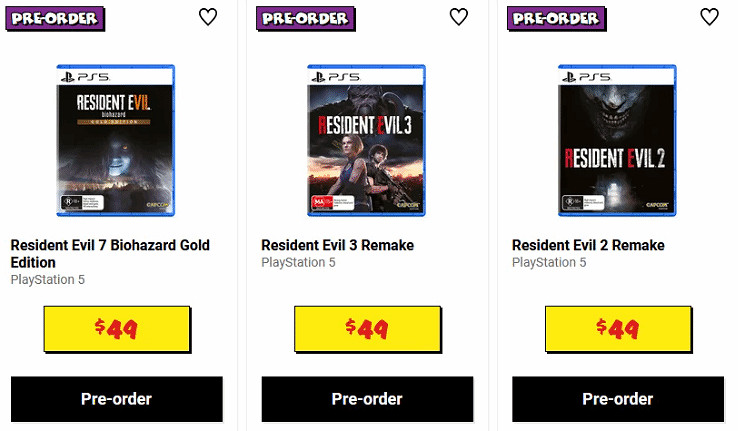The width and height of the screenshot is (738, 431).
Task: Click the $49 price tag for Resident Evil 7
Action: point(116,329)
